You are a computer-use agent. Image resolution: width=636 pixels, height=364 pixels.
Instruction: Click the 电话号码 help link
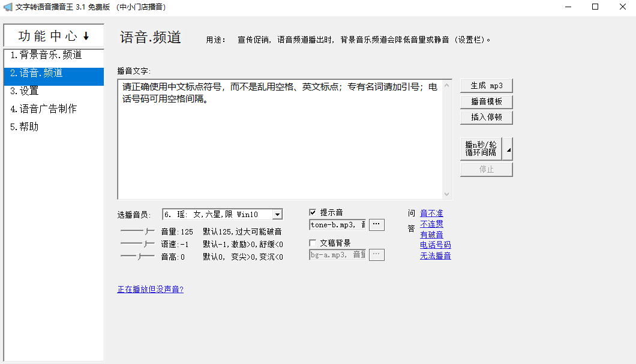435,245
